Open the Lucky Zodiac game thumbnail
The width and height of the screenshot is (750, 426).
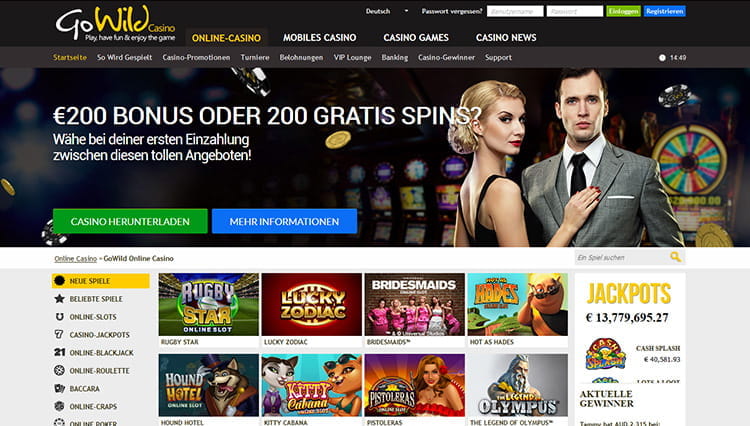[x=311, y=305]
